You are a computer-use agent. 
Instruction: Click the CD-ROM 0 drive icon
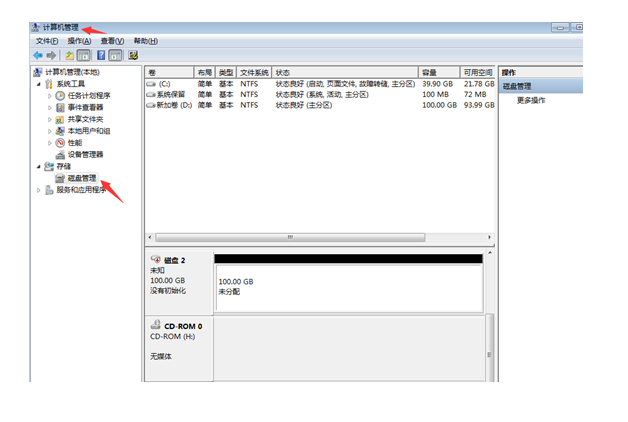coord(155,326)
